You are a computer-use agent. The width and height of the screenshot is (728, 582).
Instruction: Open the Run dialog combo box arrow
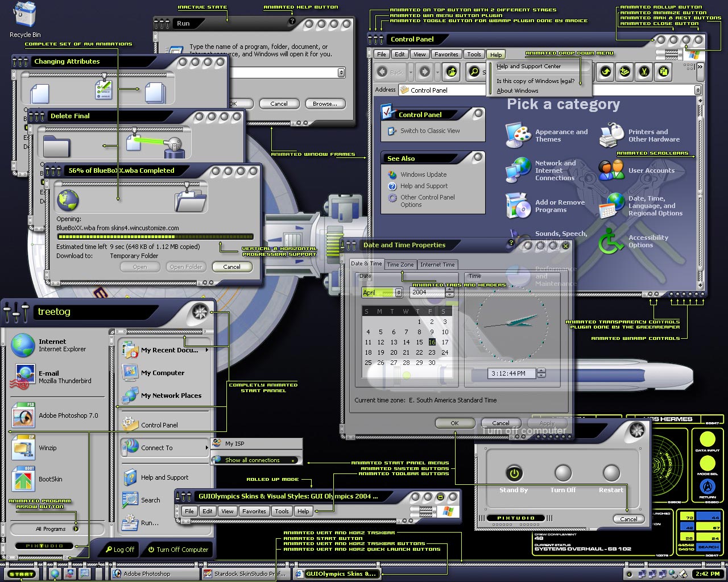pos(341,72)
